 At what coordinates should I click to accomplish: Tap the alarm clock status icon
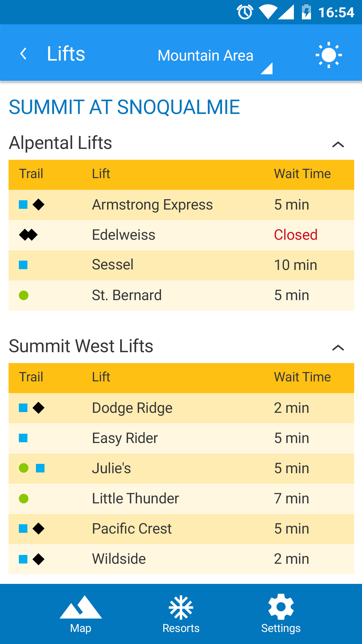pyautogui.click(x=245, y=12)
